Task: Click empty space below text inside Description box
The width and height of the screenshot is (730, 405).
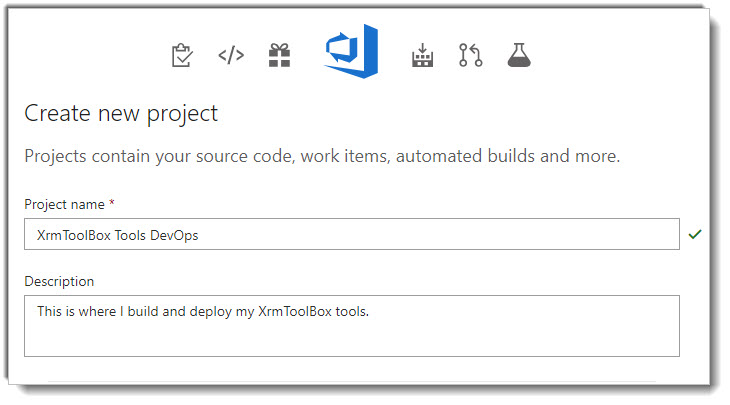Action: click(x=350, y=338)
